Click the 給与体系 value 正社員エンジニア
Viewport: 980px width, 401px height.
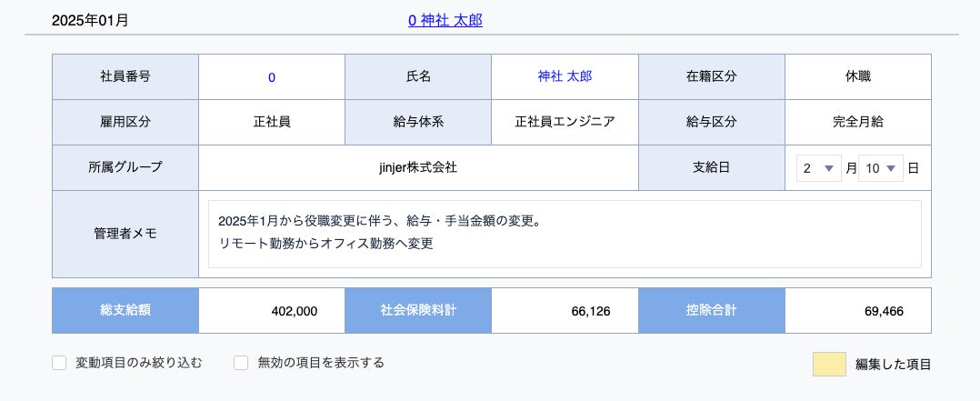(x=565, y=122)
